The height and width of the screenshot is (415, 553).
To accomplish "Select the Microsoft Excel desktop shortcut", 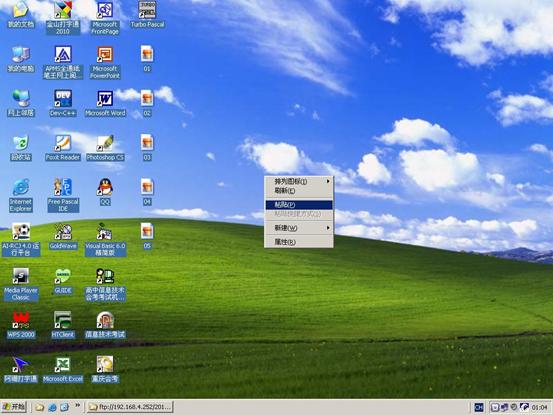I will pos(63,369).
